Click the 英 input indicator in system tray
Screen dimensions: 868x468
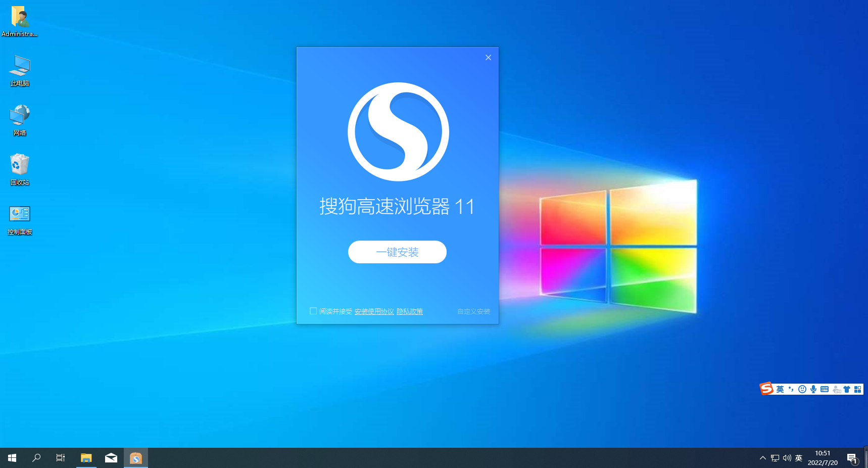(x=799, y=458)
